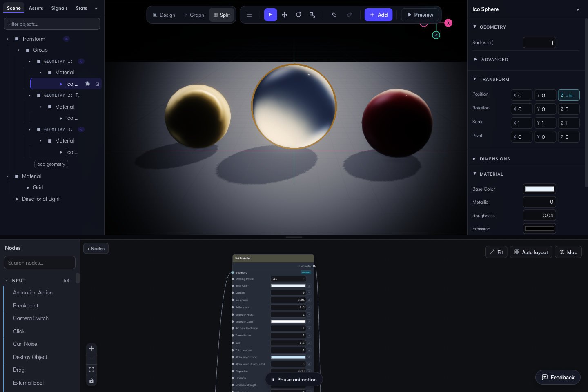This screenshot has width=588, height=392.
Task: Go back via Nodes breadcrumb button
Action: pos(96,249)
